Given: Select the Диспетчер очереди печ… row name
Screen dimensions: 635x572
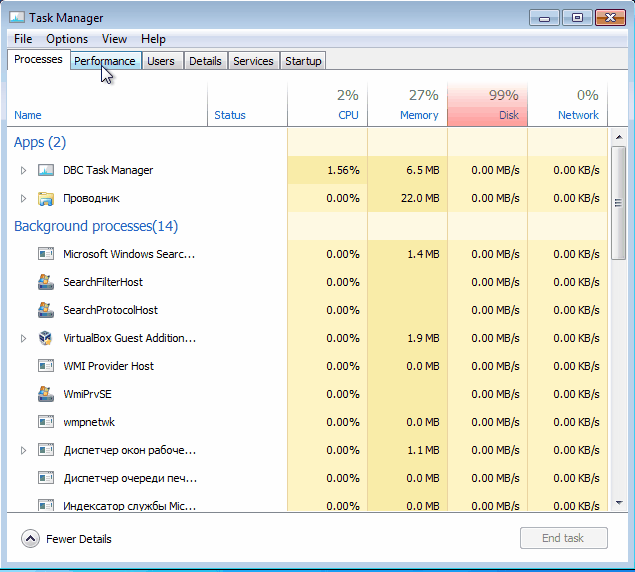Looking at the screenshot, I should pos(130,478).
